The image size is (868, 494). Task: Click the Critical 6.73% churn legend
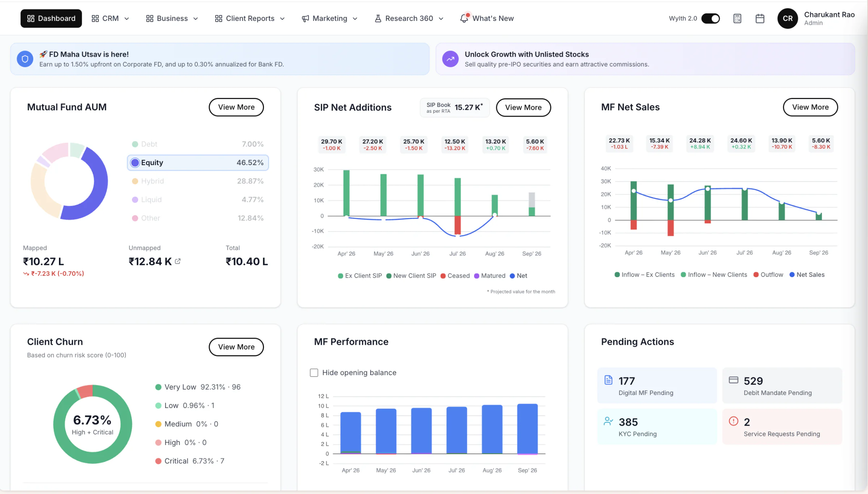point(190,461)
